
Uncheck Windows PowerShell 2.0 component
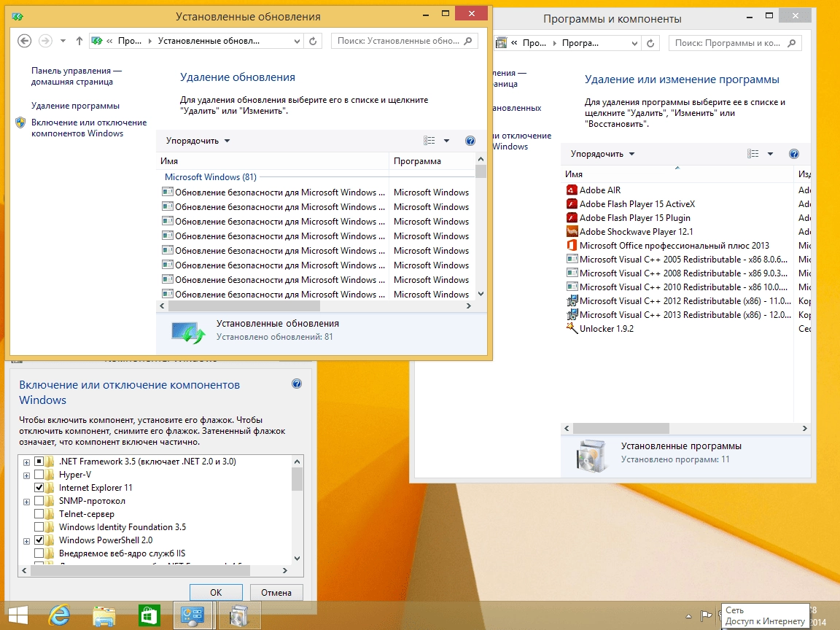(39, 540)
